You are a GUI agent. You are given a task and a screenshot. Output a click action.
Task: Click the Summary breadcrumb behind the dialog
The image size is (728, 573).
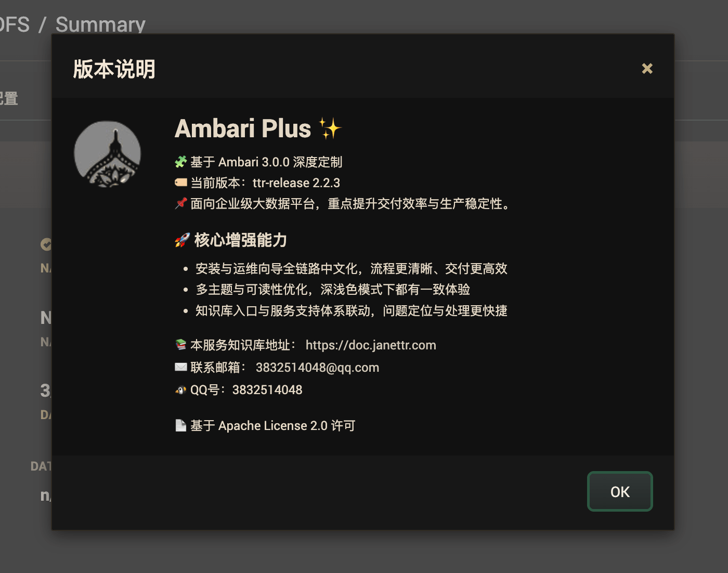[x=100, y=24]
